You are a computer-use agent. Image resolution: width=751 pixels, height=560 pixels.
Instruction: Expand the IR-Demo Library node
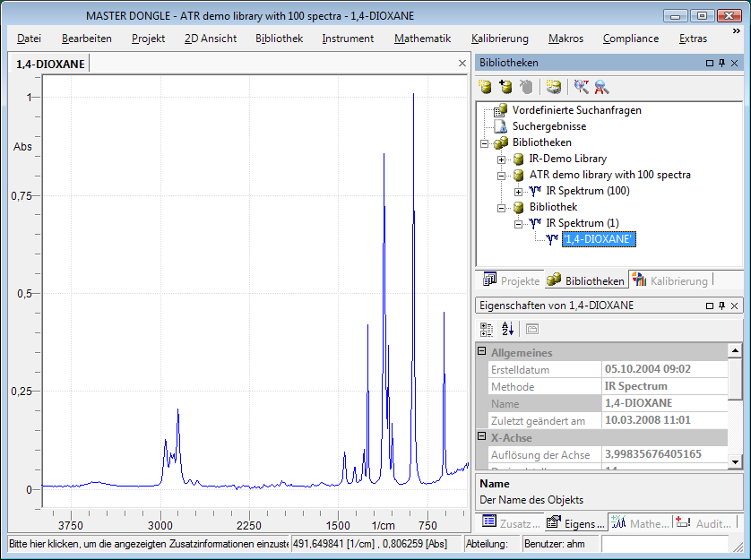pyautogui.click(x=502, y=159)
